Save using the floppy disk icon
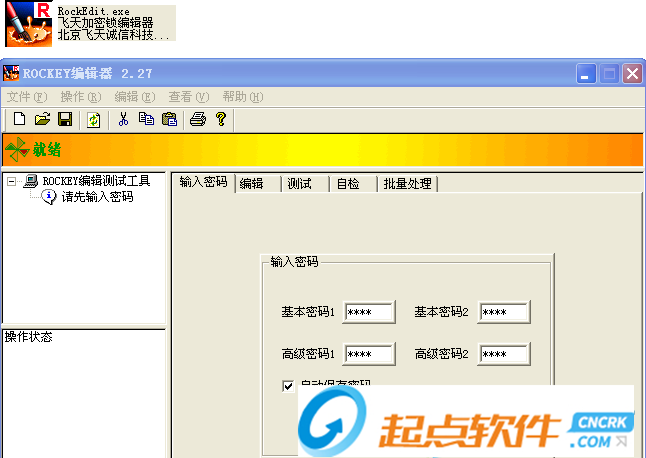The height and width of the screenshot is (458, 646). pos(65,119)
